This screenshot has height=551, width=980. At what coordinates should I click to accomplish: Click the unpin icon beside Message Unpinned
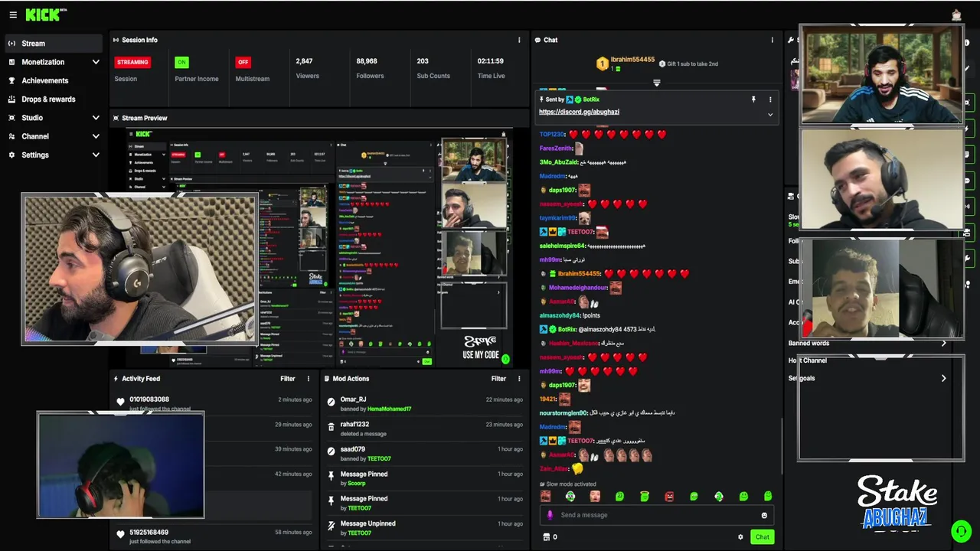tap(331, 526)
